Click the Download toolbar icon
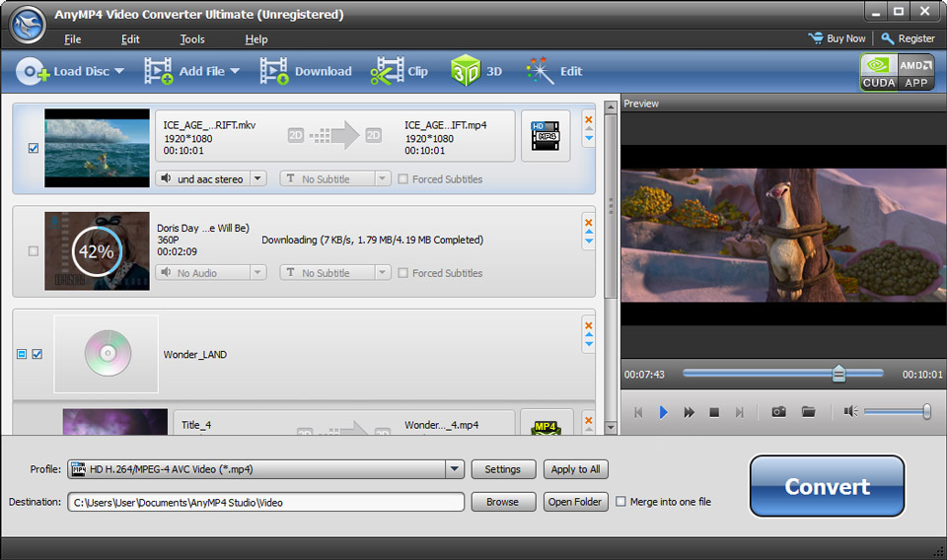The height and width of the screenshot is (560, 947). point(274,71)
